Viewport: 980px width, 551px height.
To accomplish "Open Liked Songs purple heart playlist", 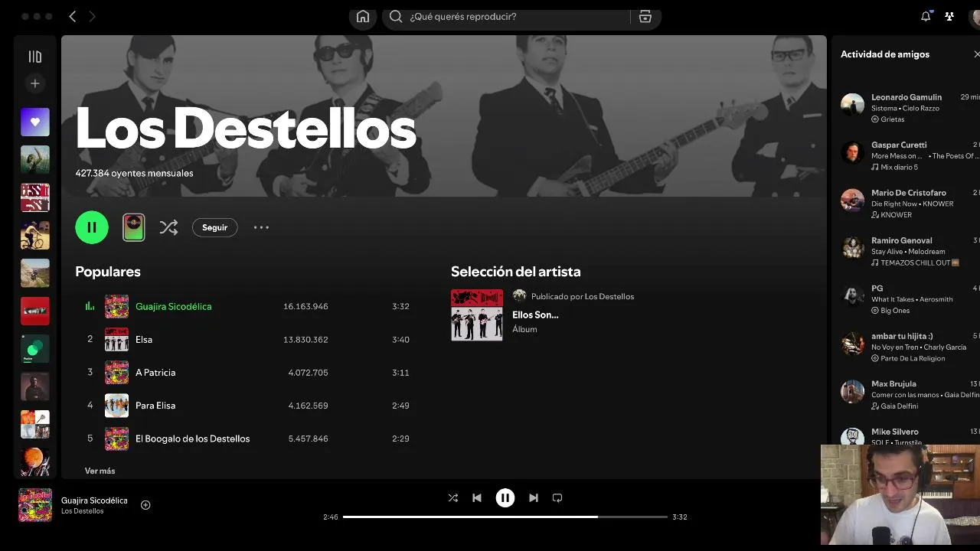I will (34, 122).
